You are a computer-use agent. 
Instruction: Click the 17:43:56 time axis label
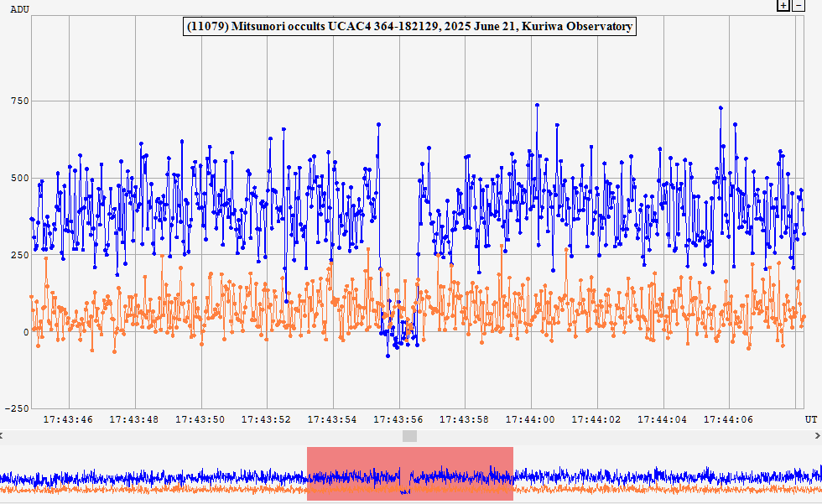pyautogui.click(x=399, y=418)
